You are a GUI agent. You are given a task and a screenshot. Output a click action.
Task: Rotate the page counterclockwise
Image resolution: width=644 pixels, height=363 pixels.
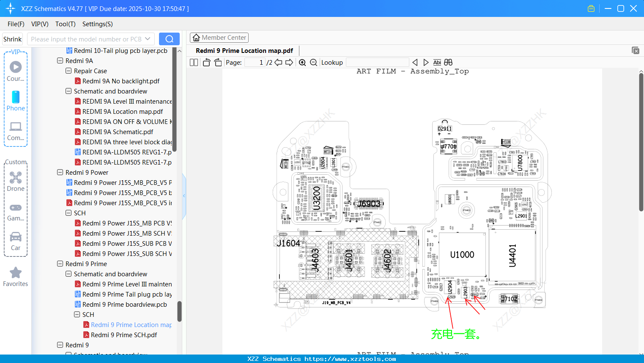pos(206,62)
